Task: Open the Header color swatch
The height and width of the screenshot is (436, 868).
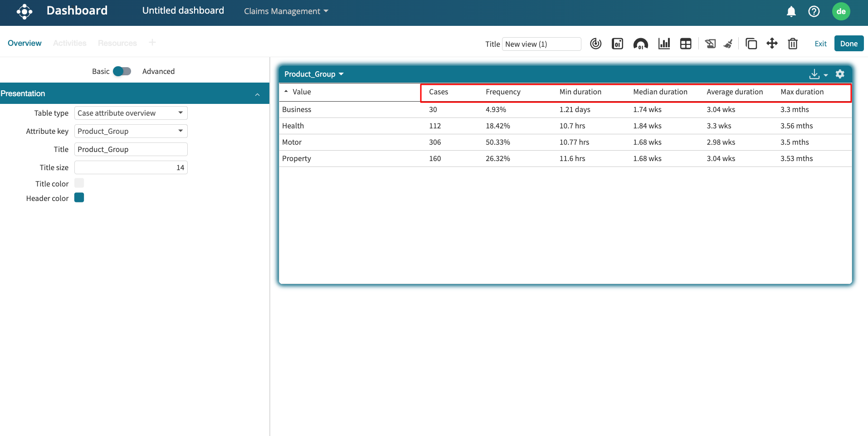Action: pyautogui.click(x=79, y=198)
